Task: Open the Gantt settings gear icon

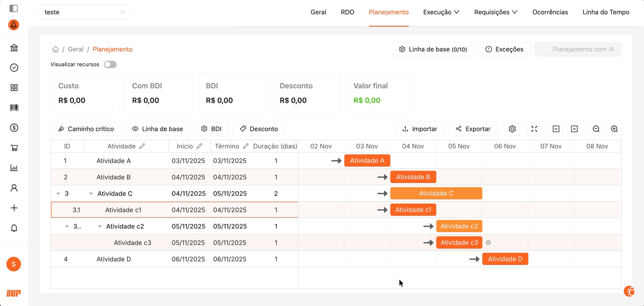Action: coord(512,129)
